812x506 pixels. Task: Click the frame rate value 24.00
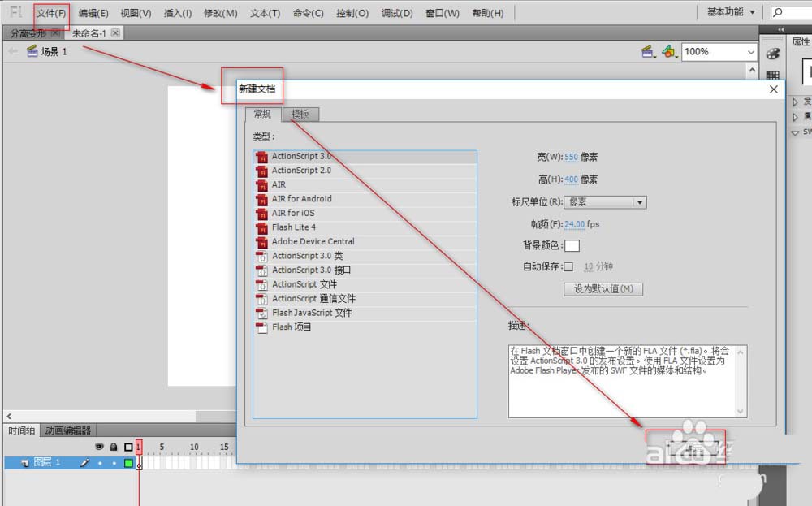click(574, 224)
